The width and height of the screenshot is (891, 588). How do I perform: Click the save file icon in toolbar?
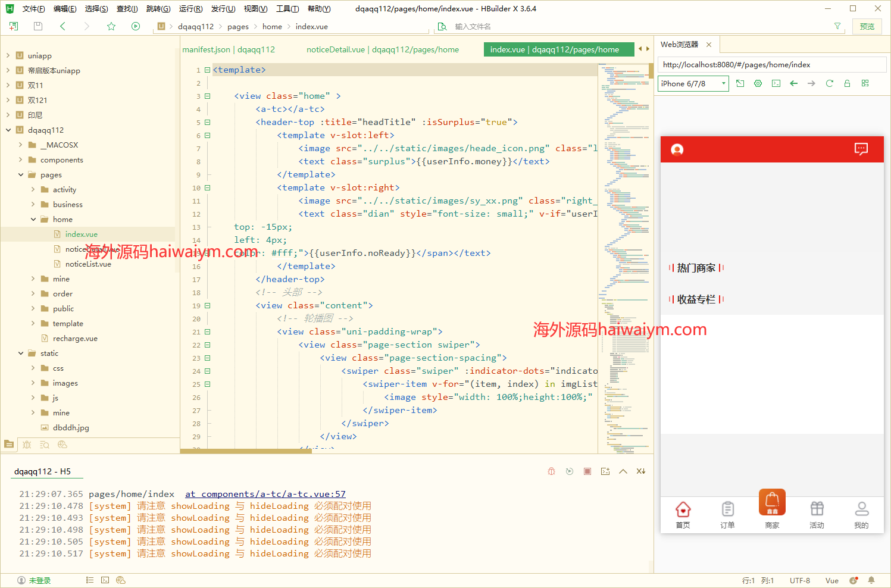pyautogui.click(x=38, y=26)
